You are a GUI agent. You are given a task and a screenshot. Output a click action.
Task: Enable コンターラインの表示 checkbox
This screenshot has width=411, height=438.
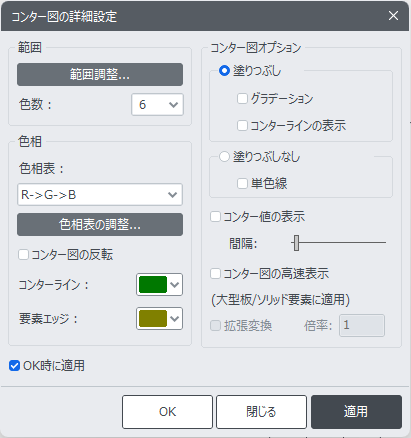click(x=242, y=126)
